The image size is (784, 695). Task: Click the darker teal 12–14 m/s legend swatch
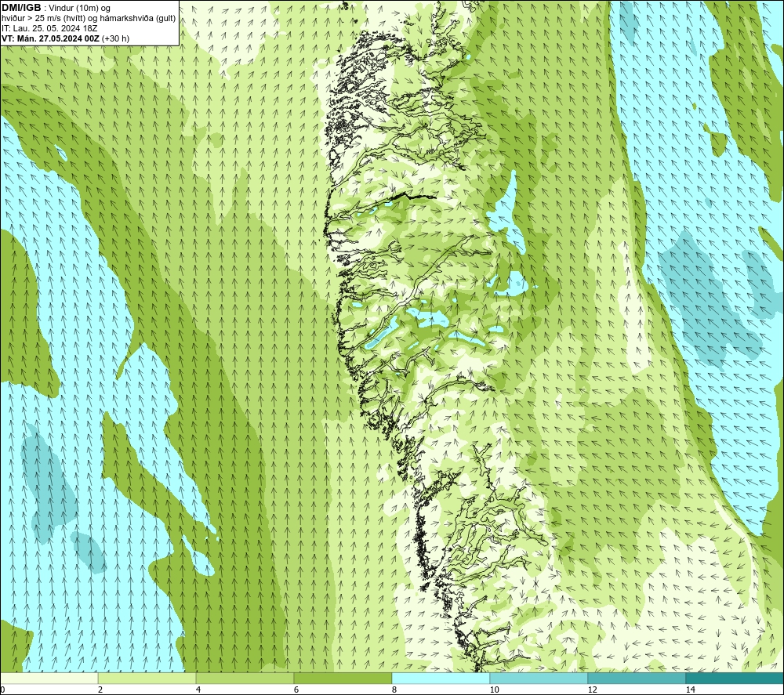point(637,678)
